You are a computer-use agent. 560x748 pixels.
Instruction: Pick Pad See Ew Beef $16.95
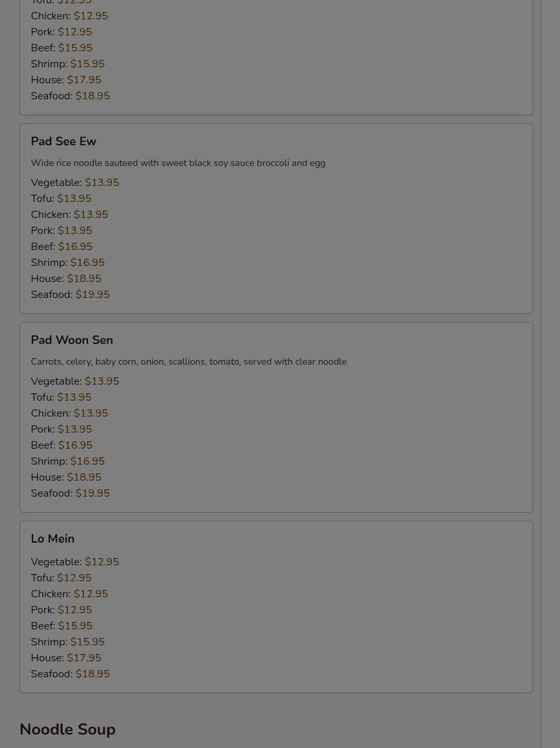pyautogui.click(x=61, y=246)
